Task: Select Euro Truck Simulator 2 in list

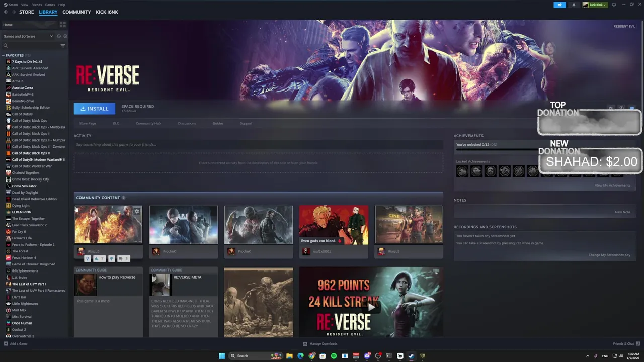Action: 29,225
